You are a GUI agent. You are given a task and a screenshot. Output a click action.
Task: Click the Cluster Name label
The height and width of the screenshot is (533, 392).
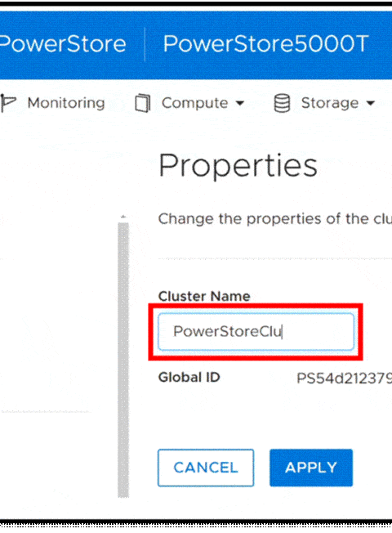[204, 296]
